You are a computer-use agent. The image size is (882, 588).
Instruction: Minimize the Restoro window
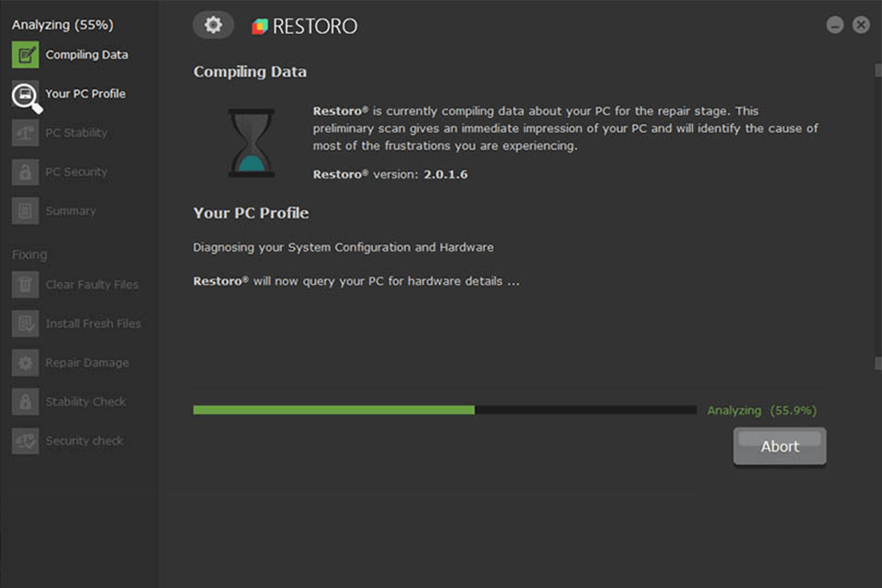coord(835,25)
